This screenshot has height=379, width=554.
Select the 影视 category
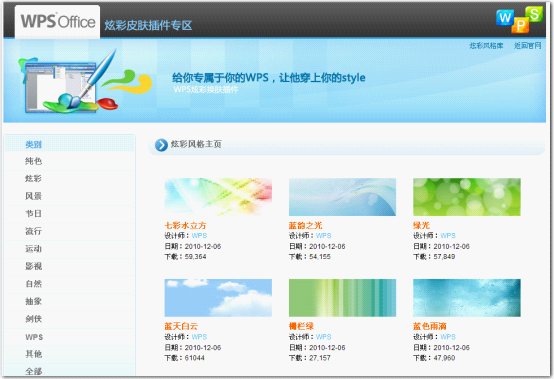34,266
